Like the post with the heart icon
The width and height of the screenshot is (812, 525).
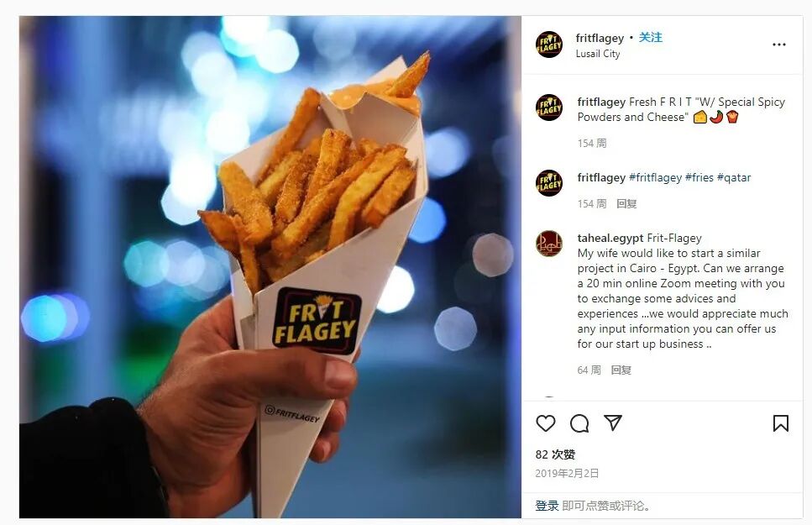coord(545,423)
